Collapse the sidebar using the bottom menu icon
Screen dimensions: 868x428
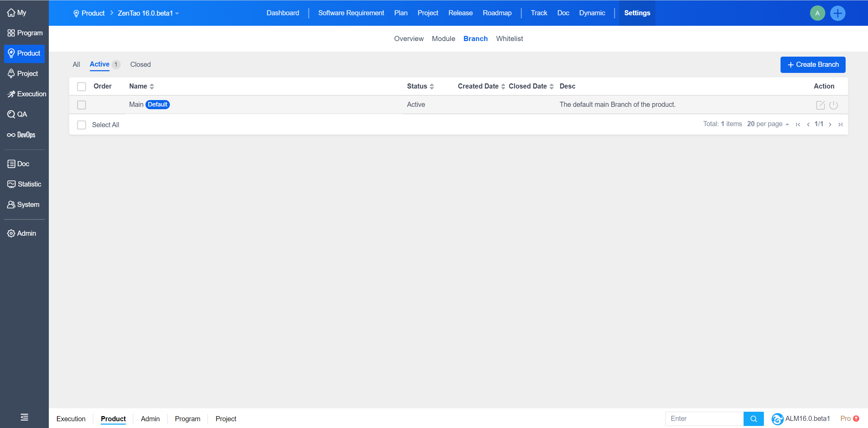coord(24,417)
